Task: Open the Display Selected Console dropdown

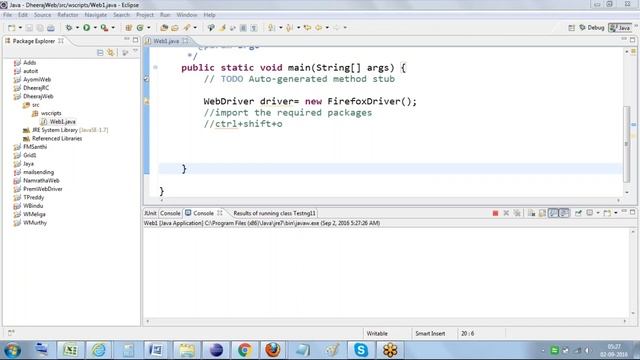Action: [x=598, y=213]
